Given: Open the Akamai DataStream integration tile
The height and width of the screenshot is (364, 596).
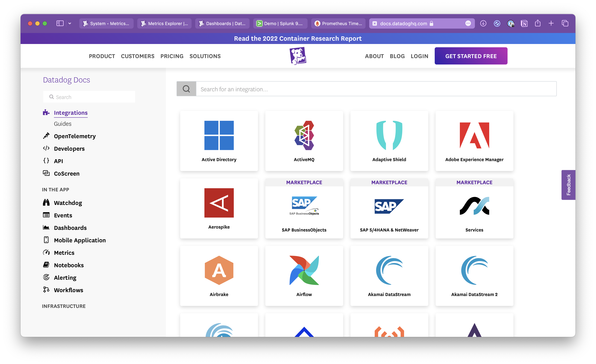Looking at the screenshot, I should pos(389,276).
